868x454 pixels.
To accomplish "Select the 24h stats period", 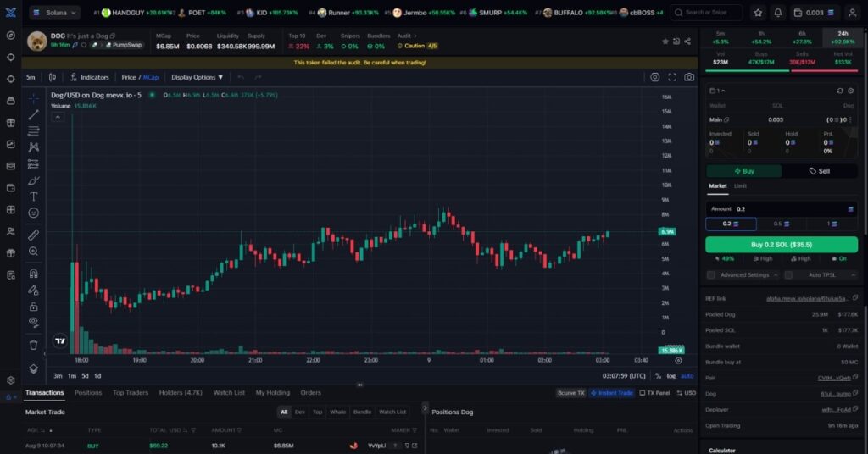I will [x=843, y=37].
